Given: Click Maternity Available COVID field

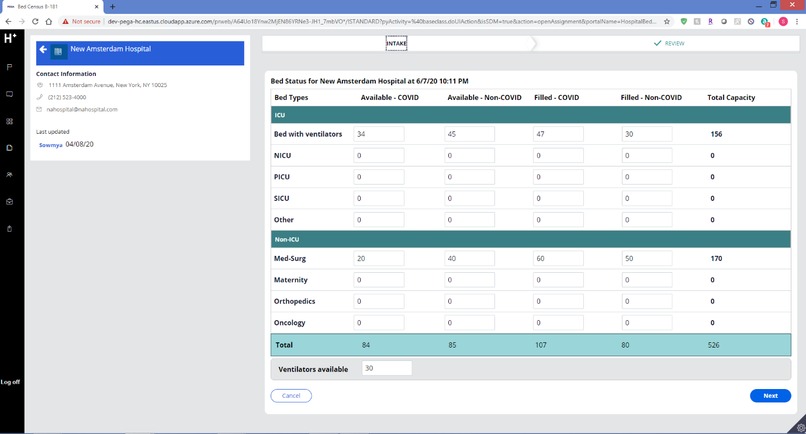Looking at the screenshot, I should (x=379, y=280).
